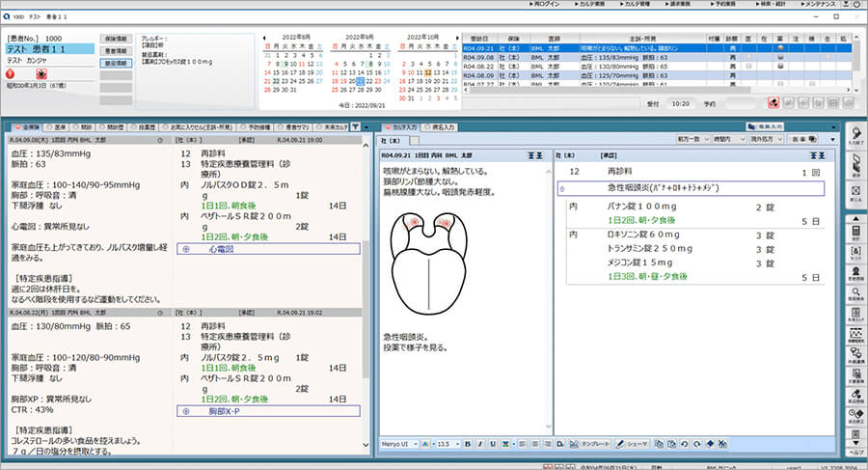Select calendar date 21 in September 2022
Image resolution: width=868 pixels, height=470 pixels.
pos(360,81)
